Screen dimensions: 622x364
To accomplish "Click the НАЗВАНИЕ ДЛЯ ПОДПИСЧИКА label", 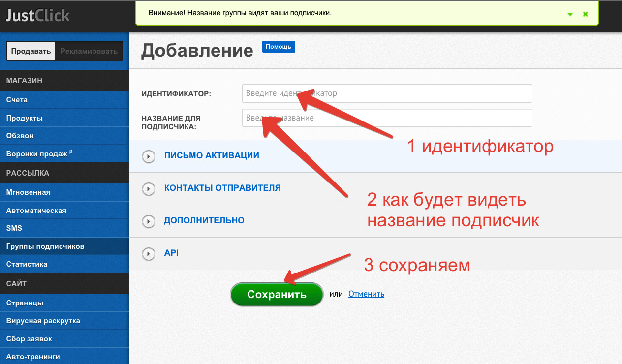I will tap(171, 122).
